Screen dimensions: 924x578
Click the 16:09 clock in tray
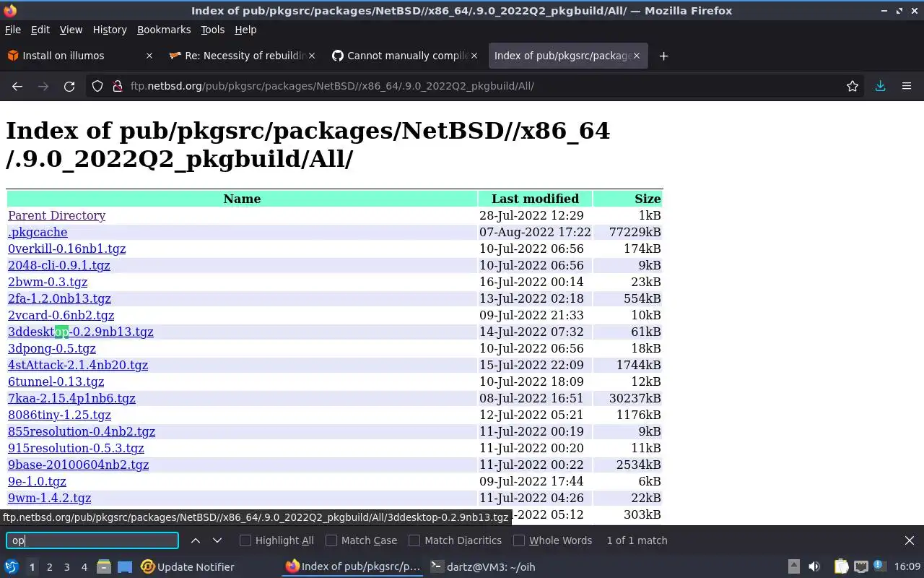tap(907, 567)
